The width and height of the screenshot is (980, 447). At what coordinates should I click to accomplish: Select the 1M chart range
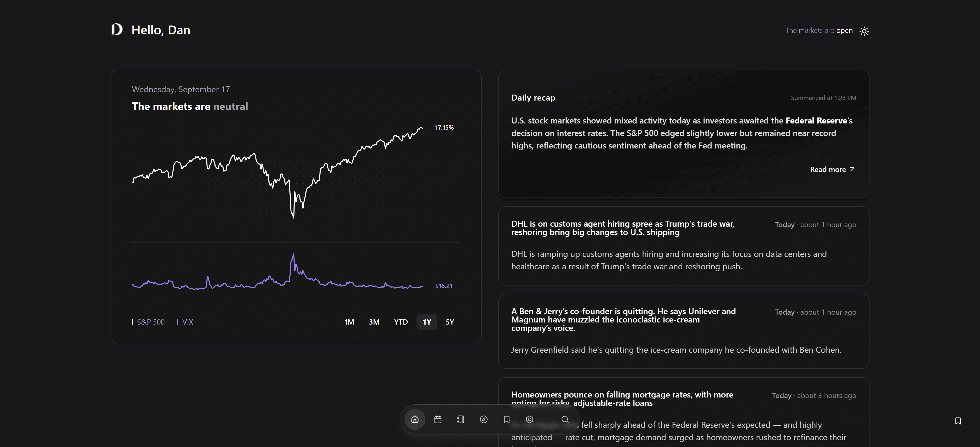pos(349,322)
